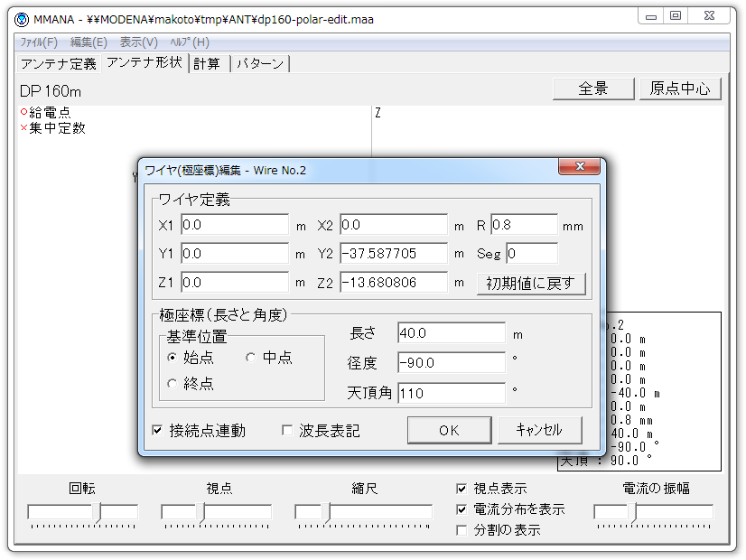The height and width of the screenshot is (560, 746).
Task: Click the 天頂角 zenith angle field
Action: coord(451,393)
